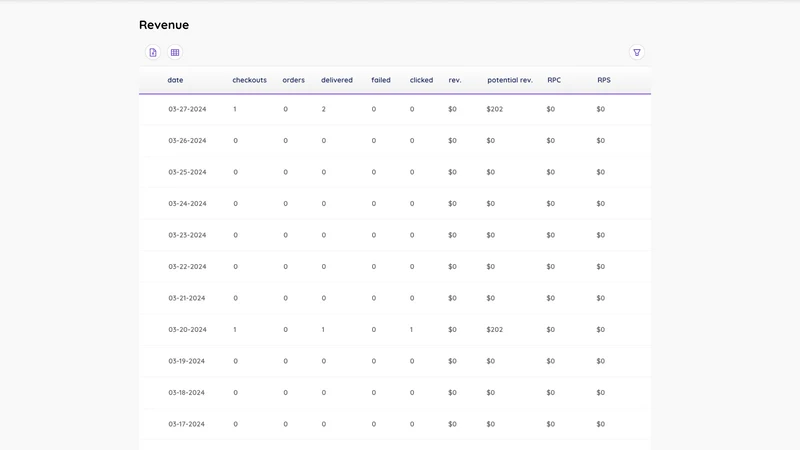Click the export file icon
Viewport: 800px width, 450px height.
(x=153, y=52)
